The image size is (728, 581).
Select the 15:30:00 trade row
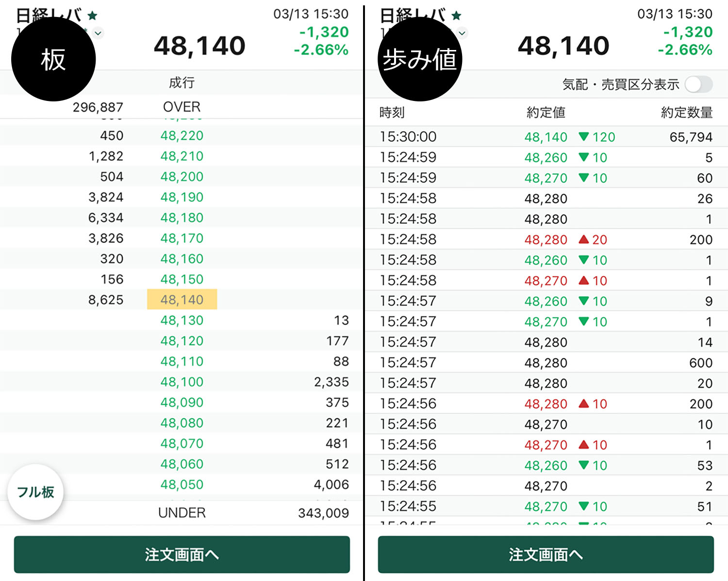(546, 137)
